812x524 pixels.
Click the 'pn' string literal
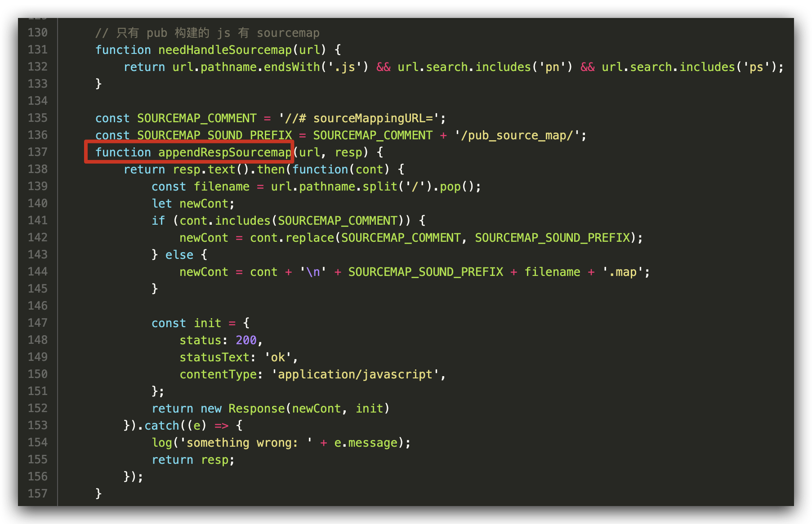coord(552,67)
